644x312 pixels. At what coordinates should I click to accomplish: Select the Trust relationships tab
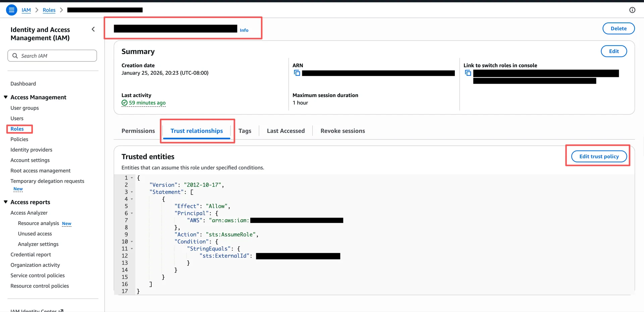[197, 131]
